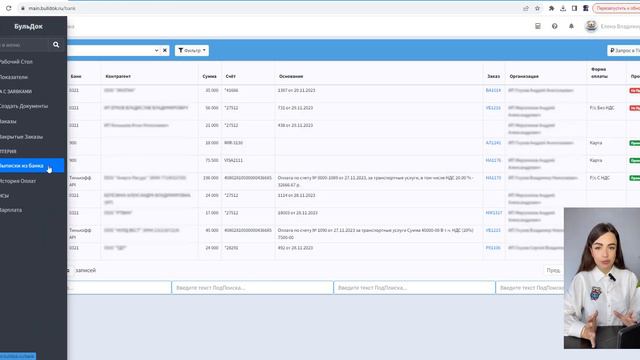Image resolution: width=640 pixels, height=360 pixels.
Task: Click the amount cell 75 500
Action: click(x=212, y=160)
